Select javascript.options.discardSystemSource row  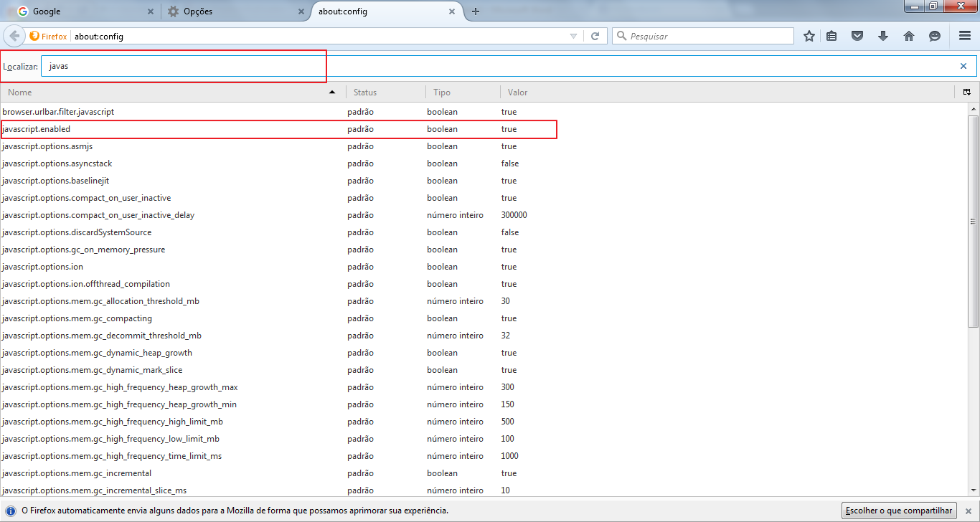[484, 232]
